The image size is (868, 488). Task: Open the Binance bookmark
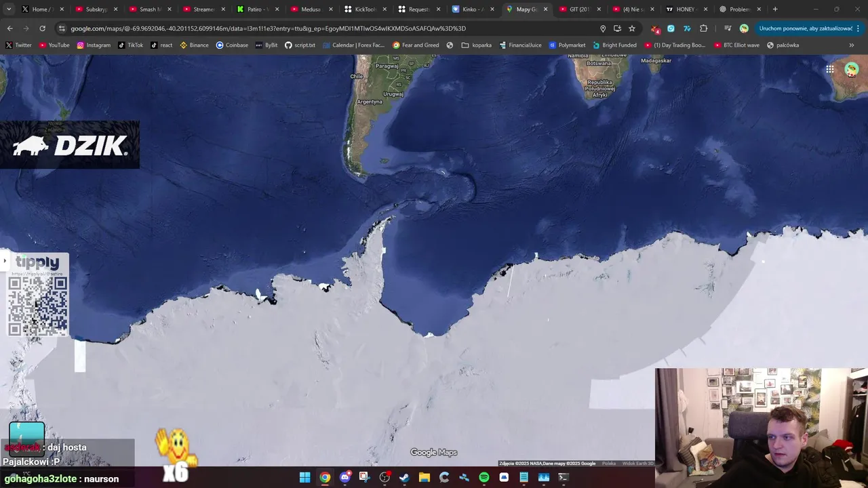[195, 45]
